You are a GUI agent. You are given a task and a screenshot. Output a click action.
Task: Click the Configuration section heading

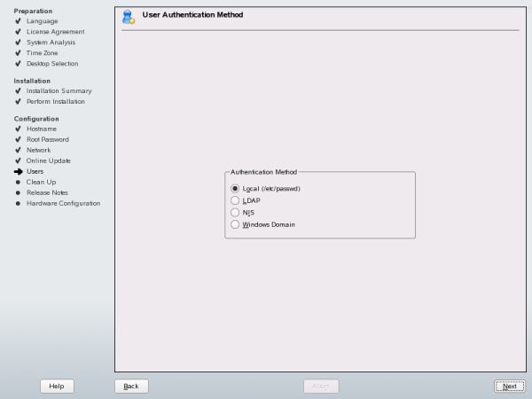[36, 119]
